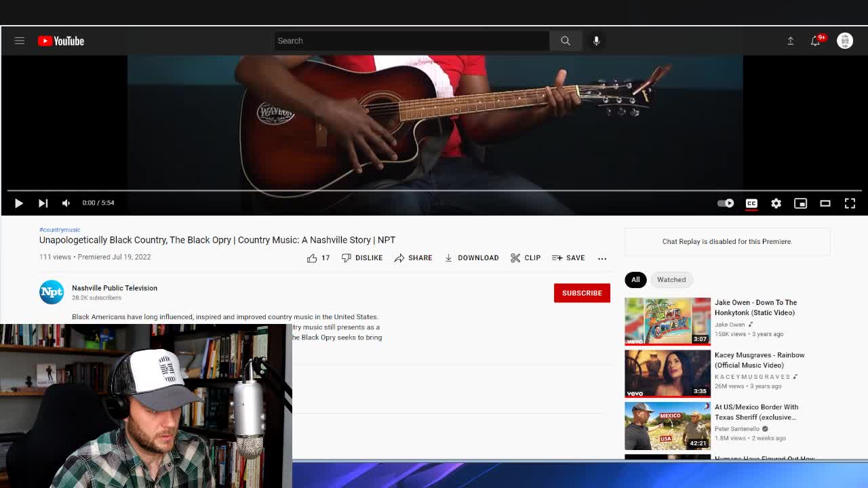Open the US/Mexico Border video thumbnail
The height and width of the screenshot is (488, 868).
pyautogui.click(x=667, y=426)
